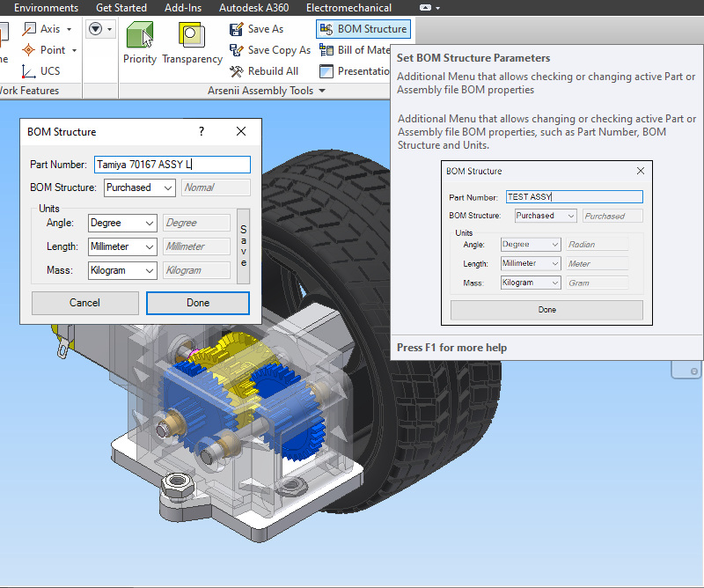This screenshot has width=704, height=588.
Task: Run the Save As tool
Action: pyautogui.click(x=256, y=29)
